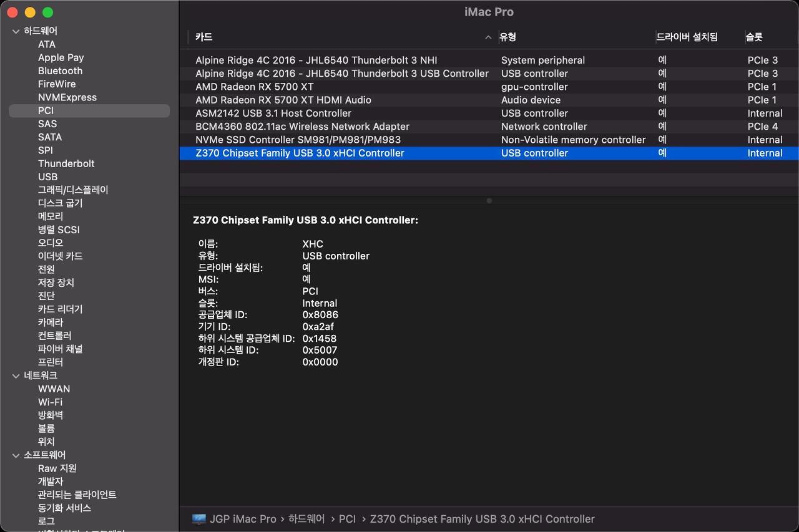Collapse the 네트워크 section

(17, 375)
